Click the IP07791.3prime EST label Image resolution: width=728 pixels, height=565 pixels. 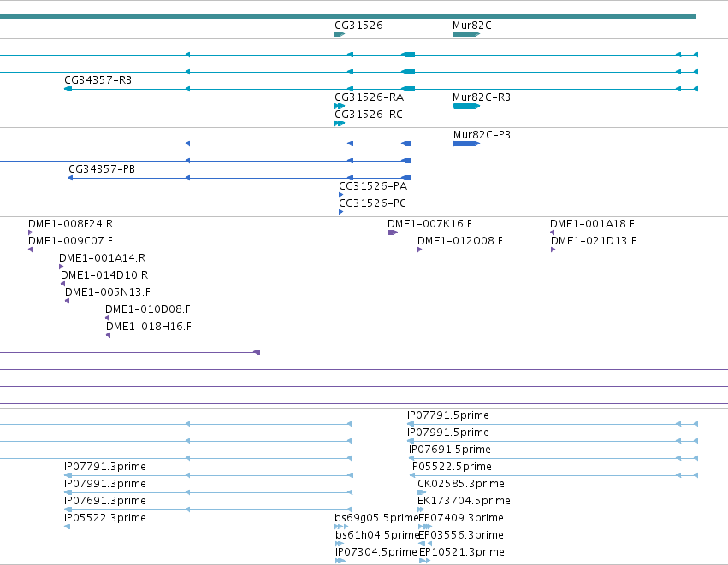pyautogui.click(x=105, y=467)
